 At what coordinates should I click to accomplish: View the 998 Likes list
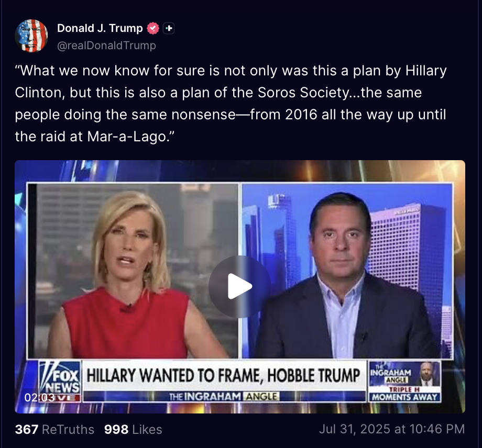(133, 429)
